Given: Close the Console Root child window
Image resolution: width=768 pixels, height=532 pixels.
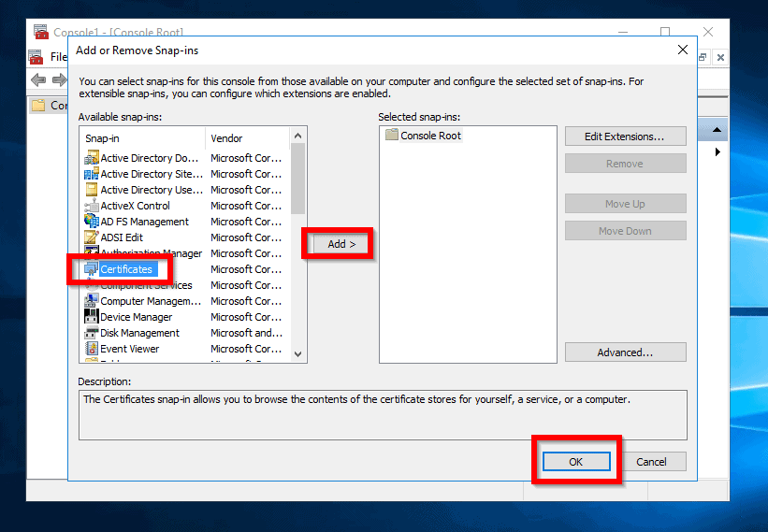Looking at the screenshot, I should (720, 57).
